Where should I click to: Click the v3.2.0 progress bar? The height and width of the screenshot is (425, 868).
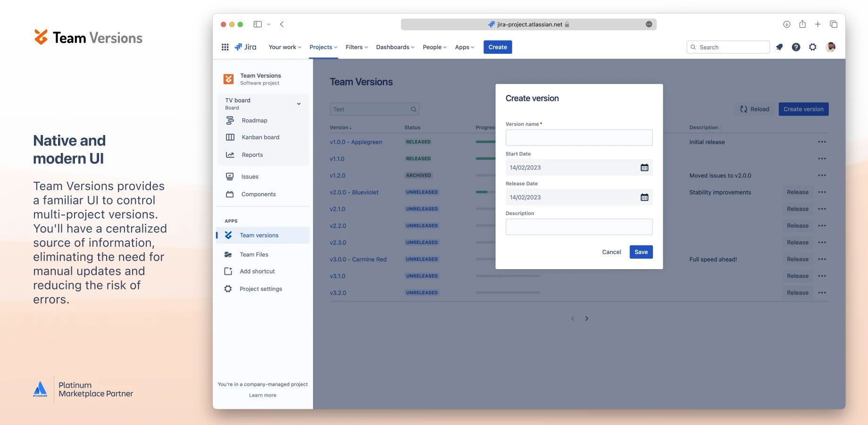(x=508, y=293)
